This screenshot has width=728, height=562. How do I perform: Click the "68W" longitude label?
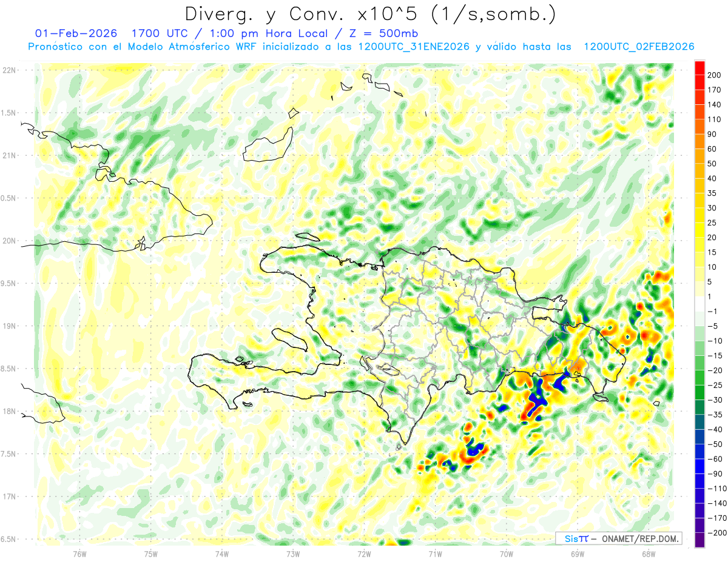click(648, 554)
